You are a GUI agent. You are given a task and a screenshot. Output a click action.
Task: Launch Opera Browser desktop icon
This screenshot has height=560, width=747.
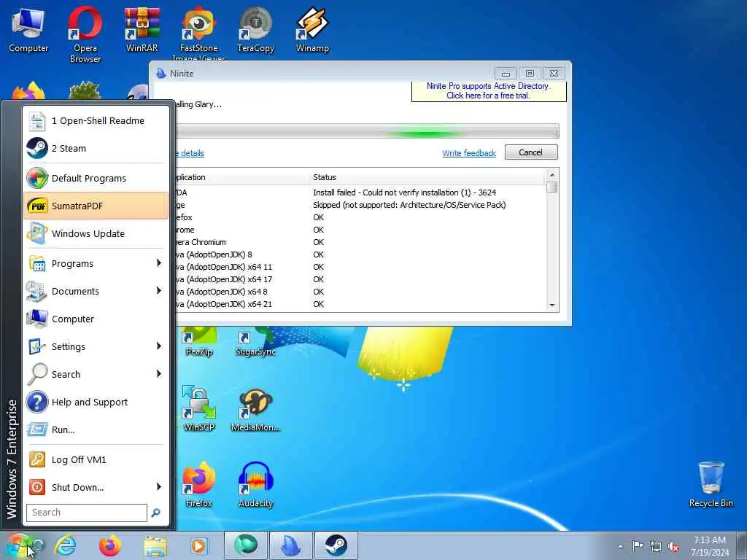tap(85, 35)
